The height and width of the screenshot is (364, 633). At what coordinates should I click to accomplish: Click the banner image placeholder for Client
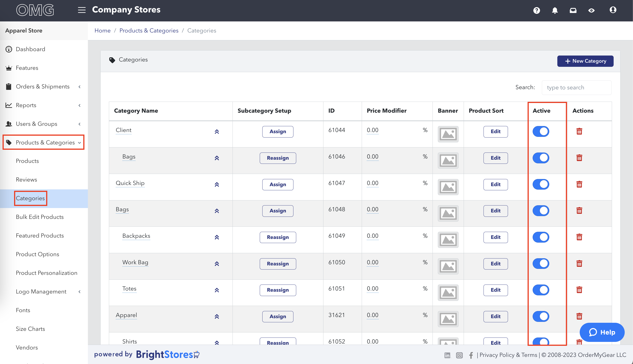(448, 134)
